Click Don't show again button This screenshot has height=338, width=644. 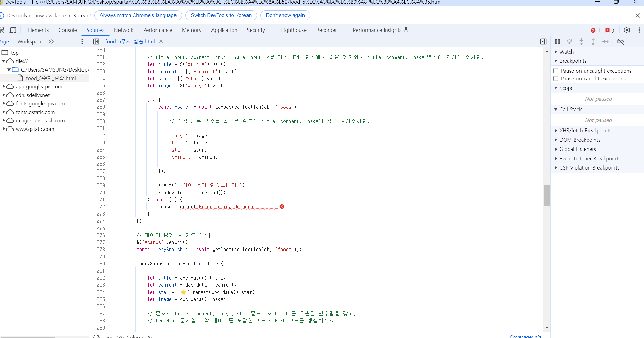click(285, 15)
